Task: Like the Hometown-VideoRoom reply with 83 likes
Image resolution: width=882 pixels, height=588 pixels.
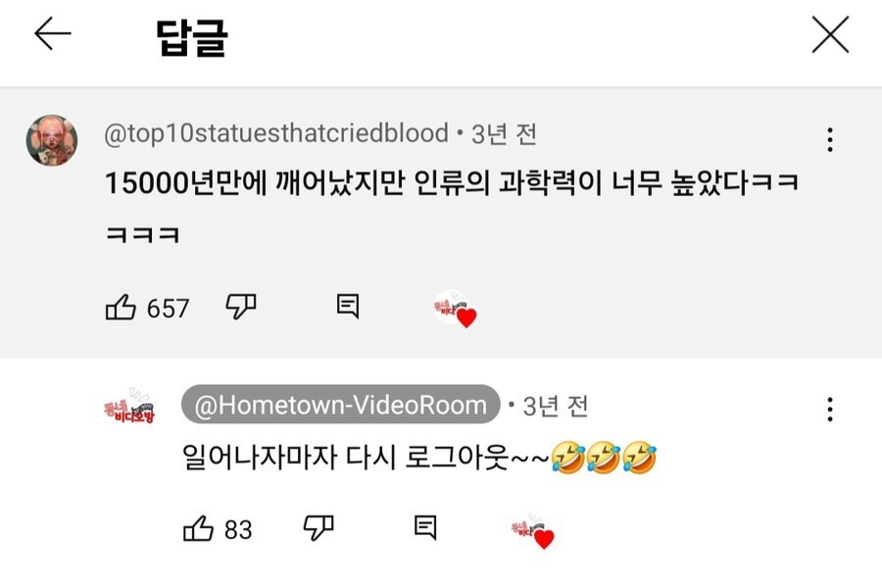Action: 198,529
